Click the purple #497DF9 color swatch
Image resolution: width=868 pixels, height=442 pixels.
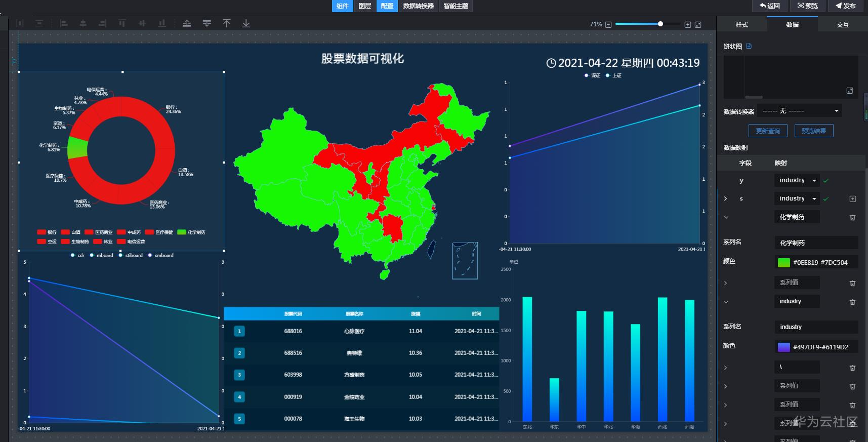(783, 347)
